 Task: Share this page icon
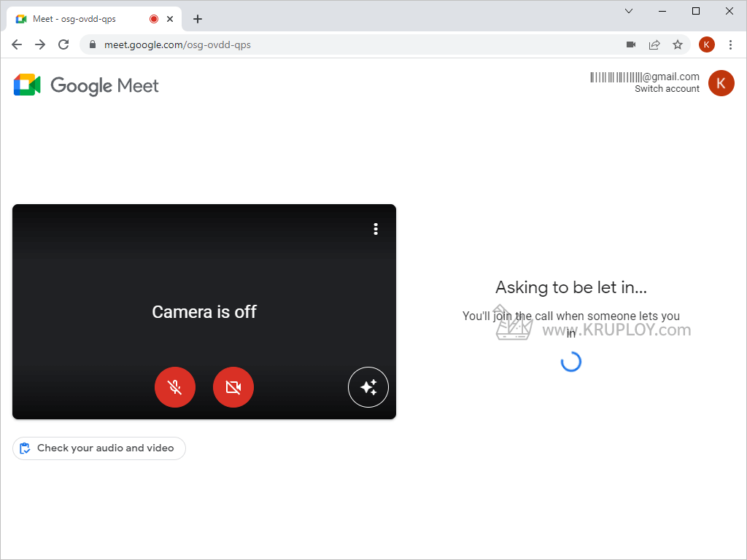(x=654, y=44)
